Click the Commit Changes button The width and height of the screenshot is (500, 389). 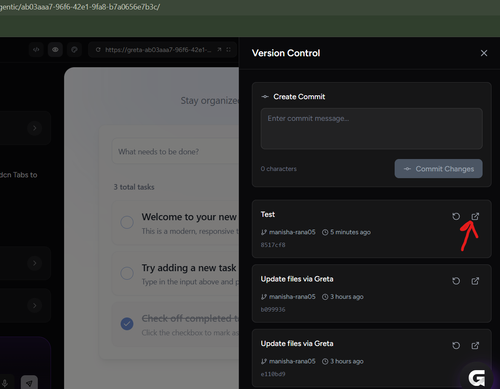438,169
